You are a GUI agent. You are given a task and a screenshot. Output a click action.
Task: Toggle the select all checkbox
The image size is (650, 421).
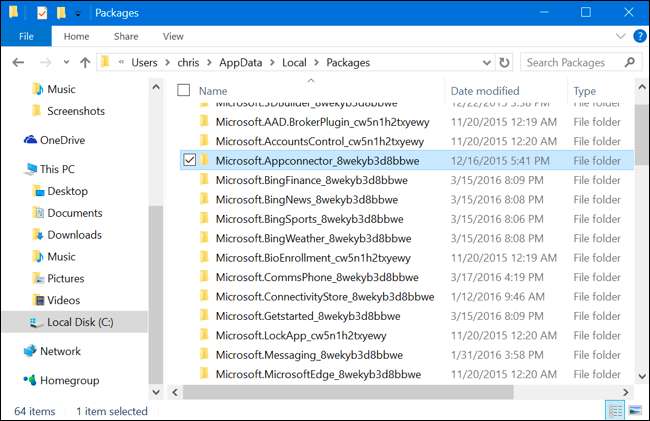click(x=183, y=90)
